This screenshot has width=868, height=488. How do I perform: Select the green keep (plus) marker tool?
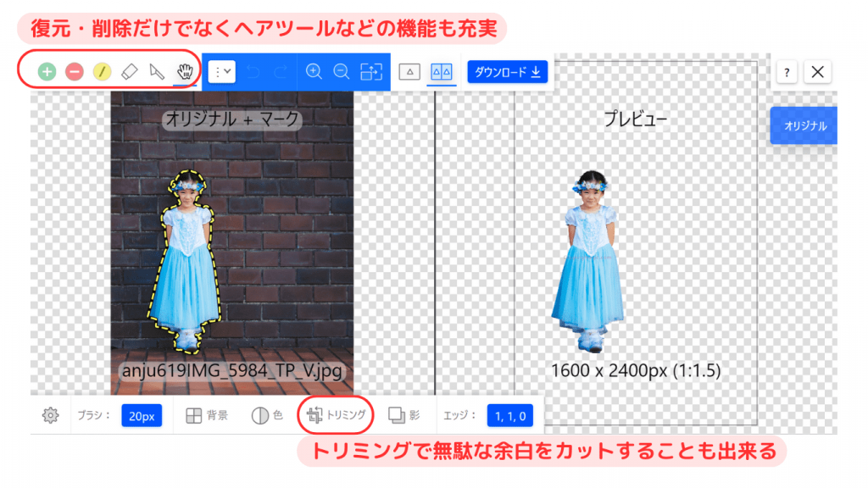[47, 71]
